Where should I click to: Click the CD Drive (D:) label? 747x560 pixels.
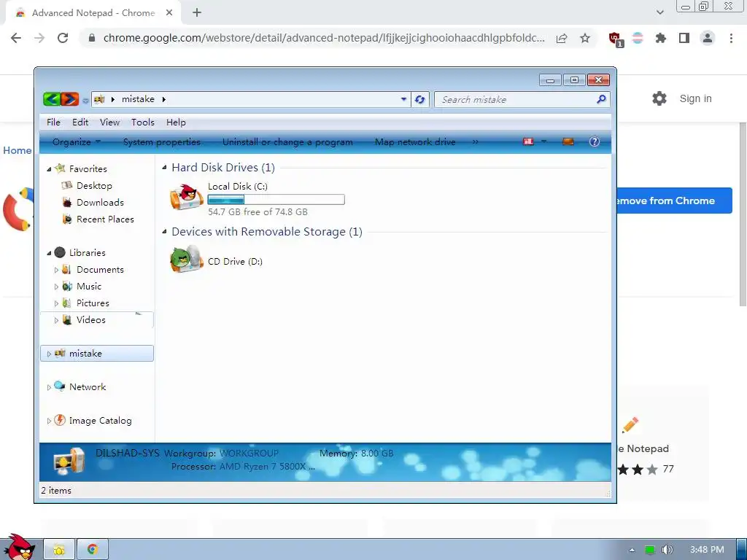[235, 262]
